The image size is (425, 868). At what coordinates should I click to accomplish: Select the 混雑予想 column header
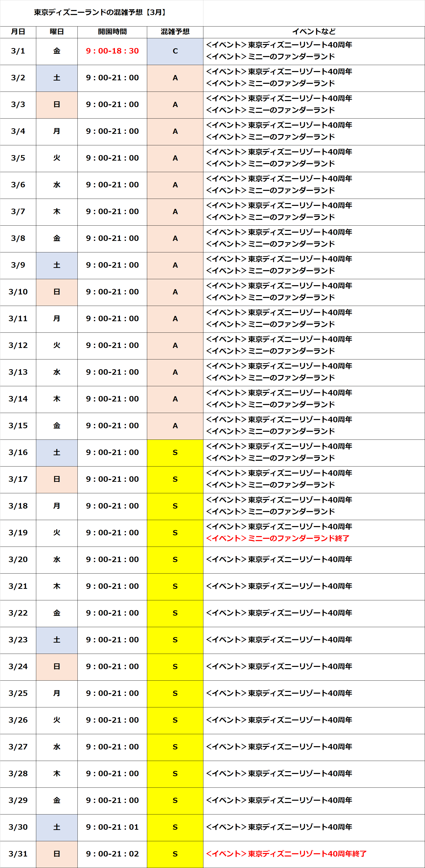[175, 32]
